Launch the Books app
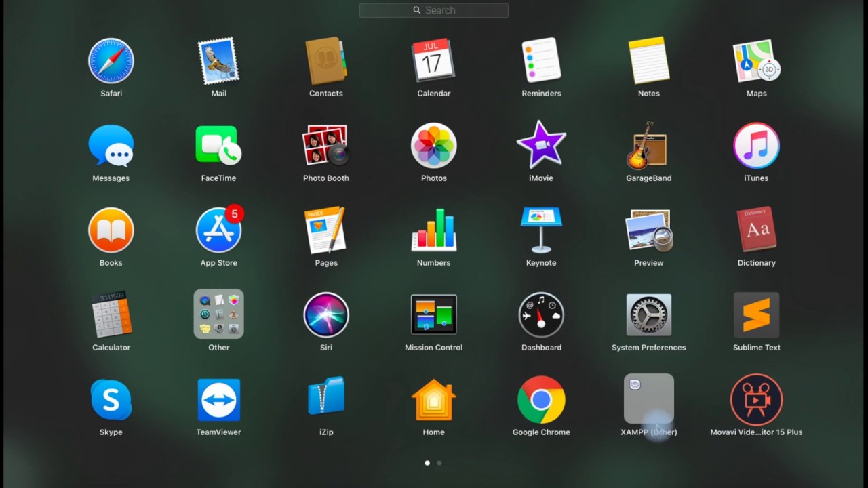868x488 pixels. [x=111, y=230]
